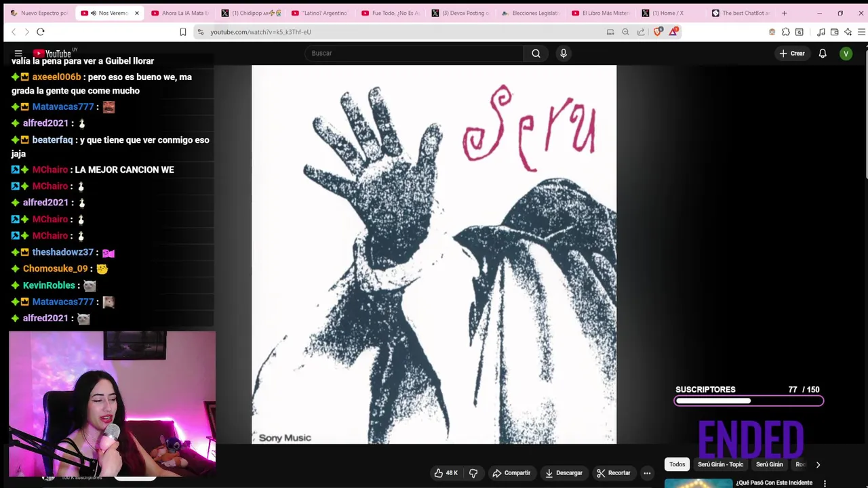Select the 'Todos' filter chip

click(677, 464)
